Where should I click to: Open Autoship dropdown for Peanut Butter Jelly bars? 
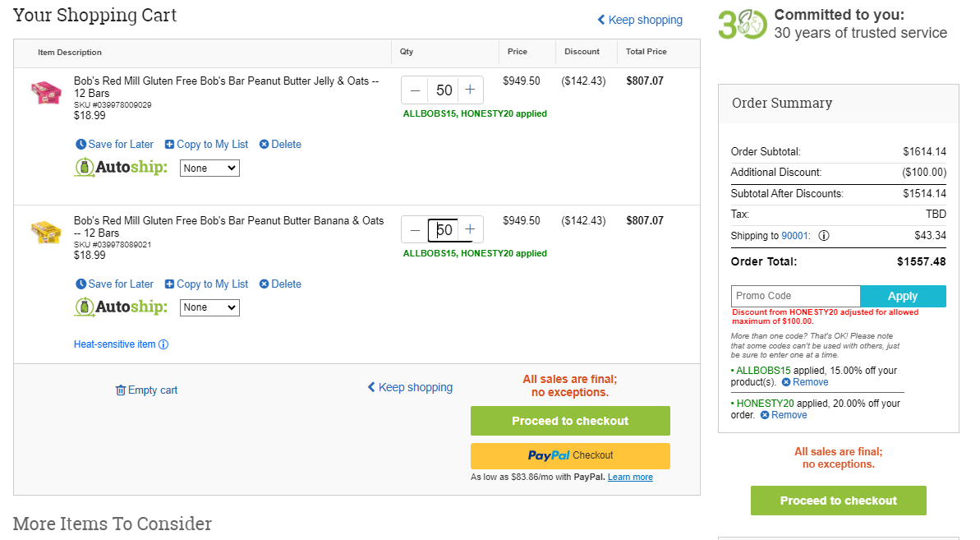(209, 168)
